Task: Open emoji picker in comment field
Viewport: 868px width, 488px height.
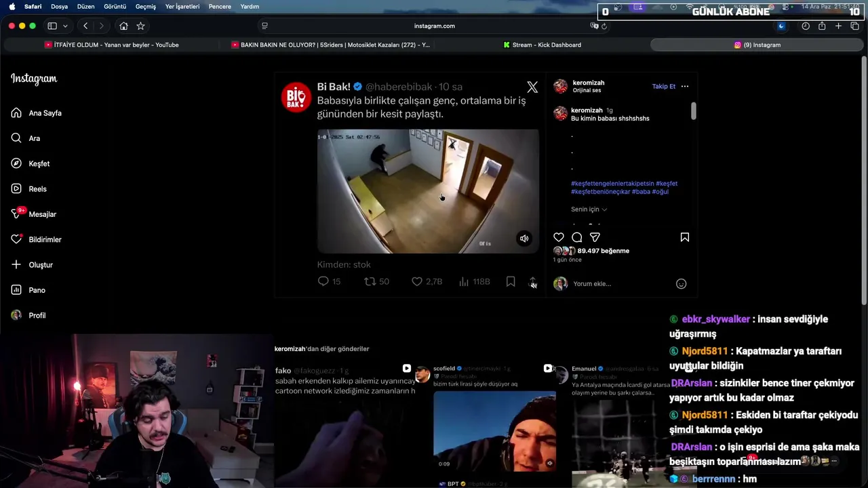Action: point(682,284)
